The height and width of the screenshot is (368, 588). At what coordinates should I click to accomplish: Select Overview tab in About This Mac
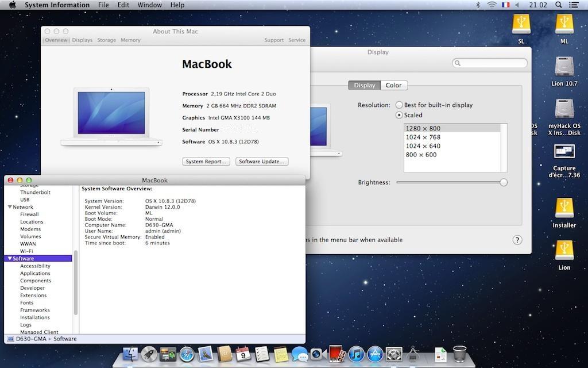coord(56,40)
